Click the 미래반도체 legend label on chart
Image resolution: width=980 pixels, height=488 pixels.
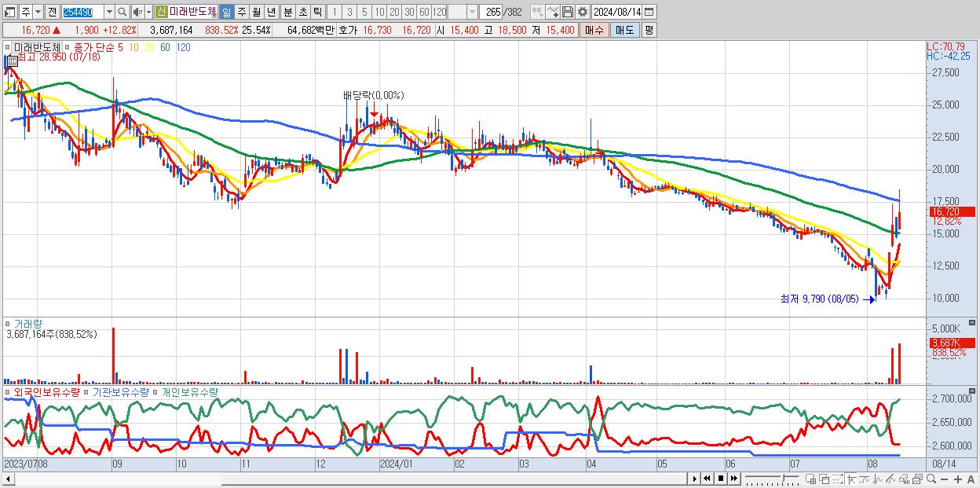point(38,47)
